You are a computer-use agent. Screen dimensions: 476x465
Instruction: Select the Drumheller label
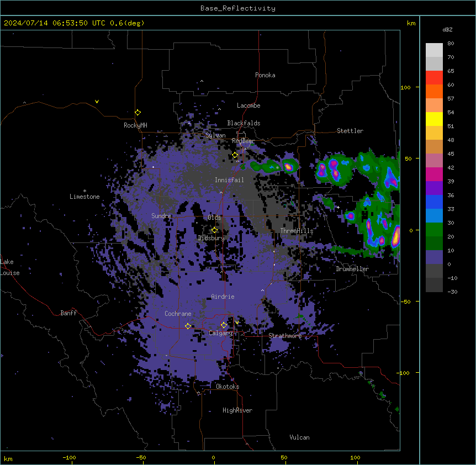(x=352, y=269)
